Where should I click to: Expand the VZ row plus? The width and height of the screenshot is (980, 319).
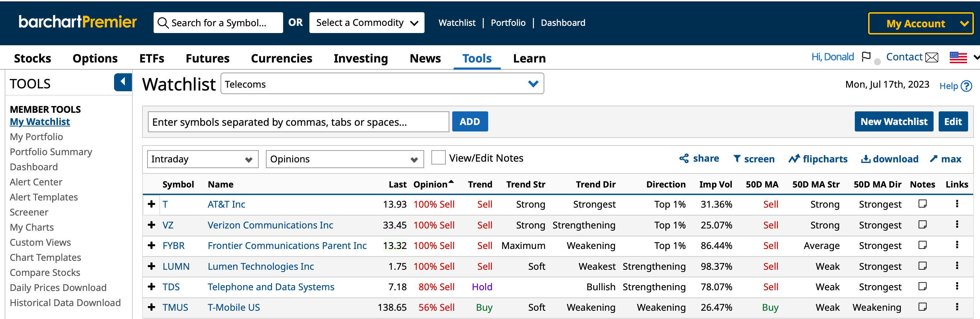pyautogui.click(x=151, y=225)
